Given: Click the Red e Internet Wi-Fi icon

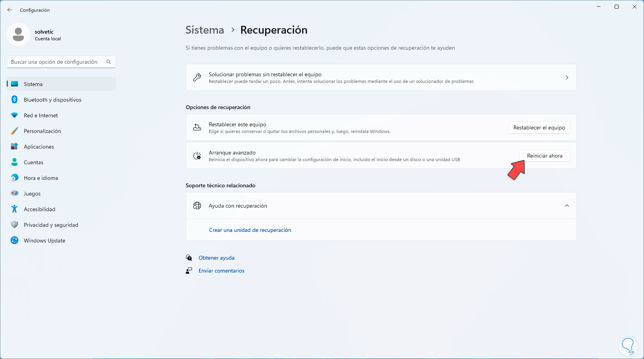Looking at the screenshot, I should (x=14, y=115).
